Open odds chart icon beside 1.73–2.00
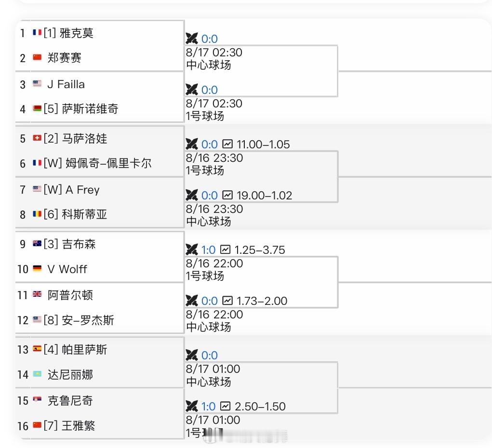 click(227, 301)
